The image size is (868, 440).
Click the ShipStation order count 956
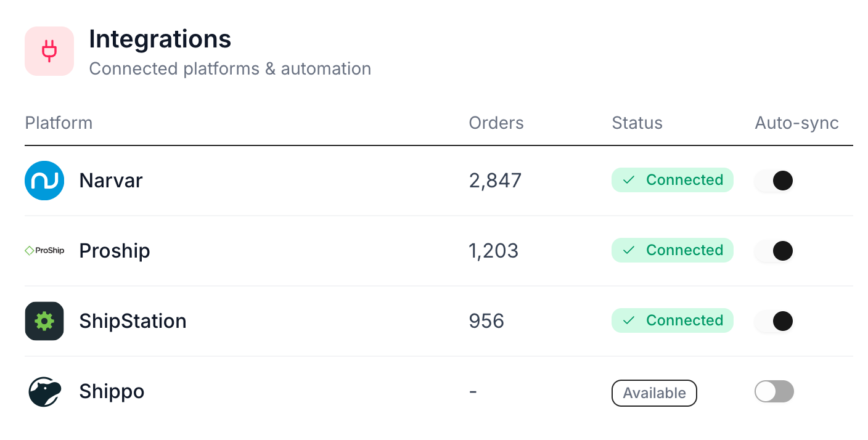pos(486,321)
